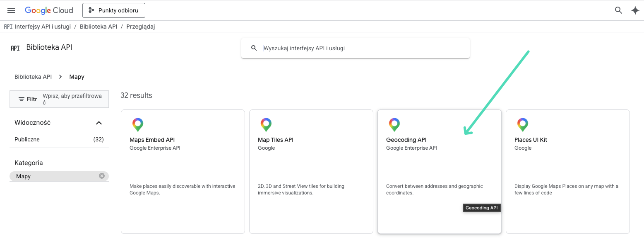Click the Google Cloud logo

(49, 10)
